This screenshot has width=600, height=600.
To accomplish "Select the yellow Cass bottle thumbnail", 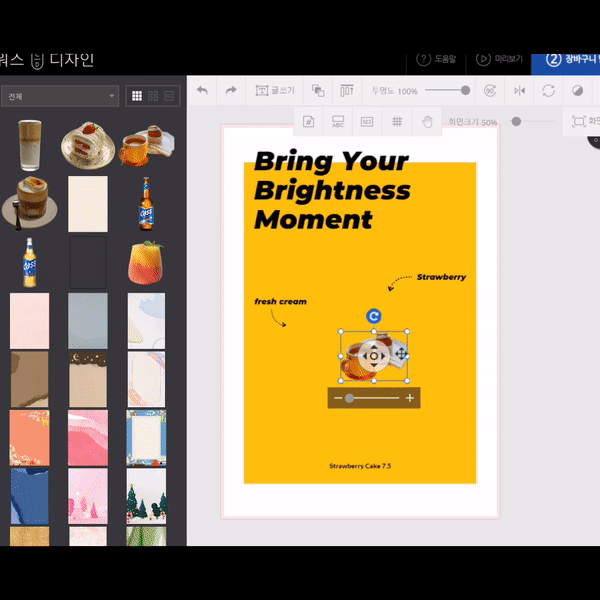I will 30,262.
